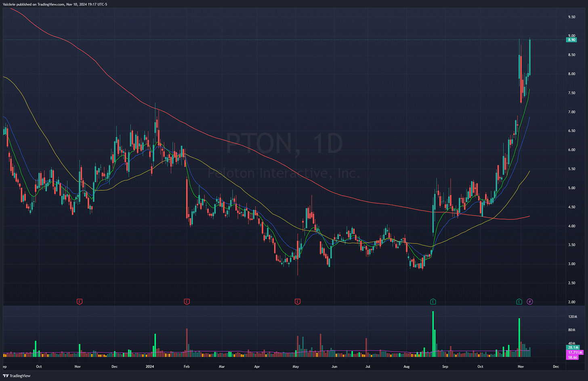Open the purple lightning event marker
Screen dimensions: 588x381
point(530,301)
